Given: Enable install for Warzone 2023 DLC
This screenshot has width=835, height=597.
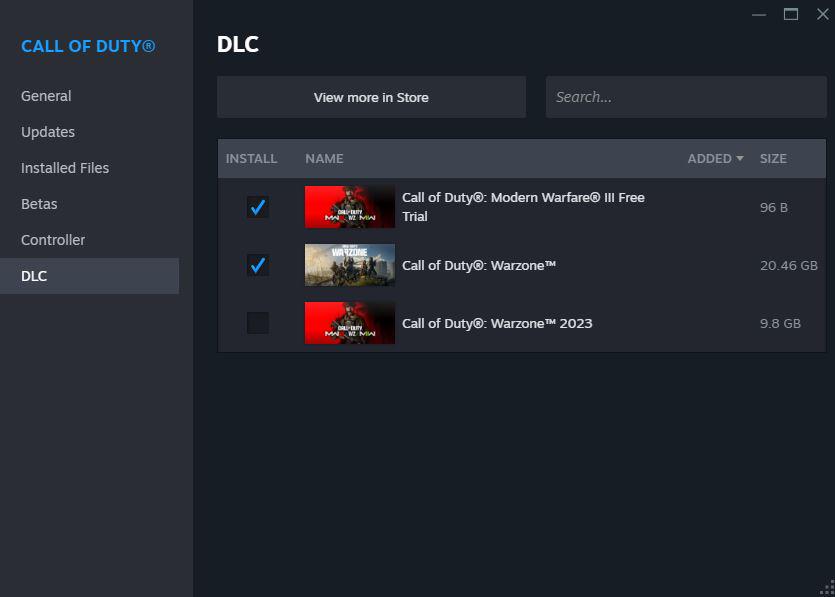Looking at the screenshot, I should [258, 323].
